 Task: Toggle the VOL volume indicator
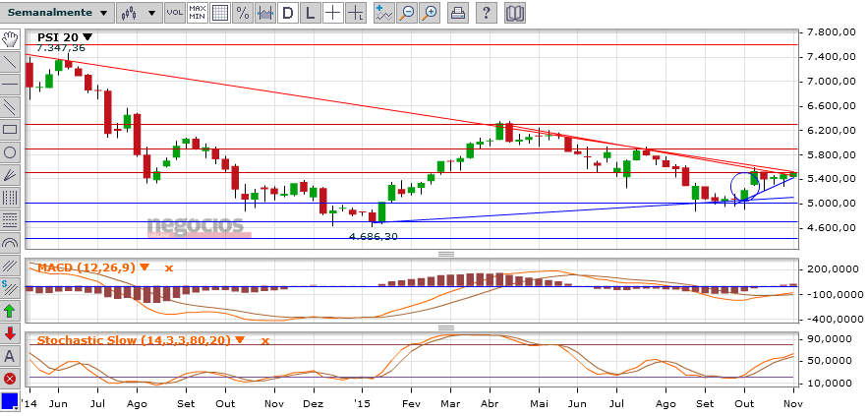tap(175, 12)
